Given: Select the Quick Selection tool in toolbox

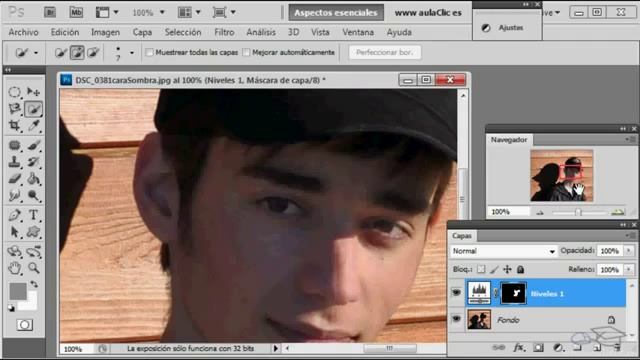Looking at the screenshot, I should coord(33,109).
